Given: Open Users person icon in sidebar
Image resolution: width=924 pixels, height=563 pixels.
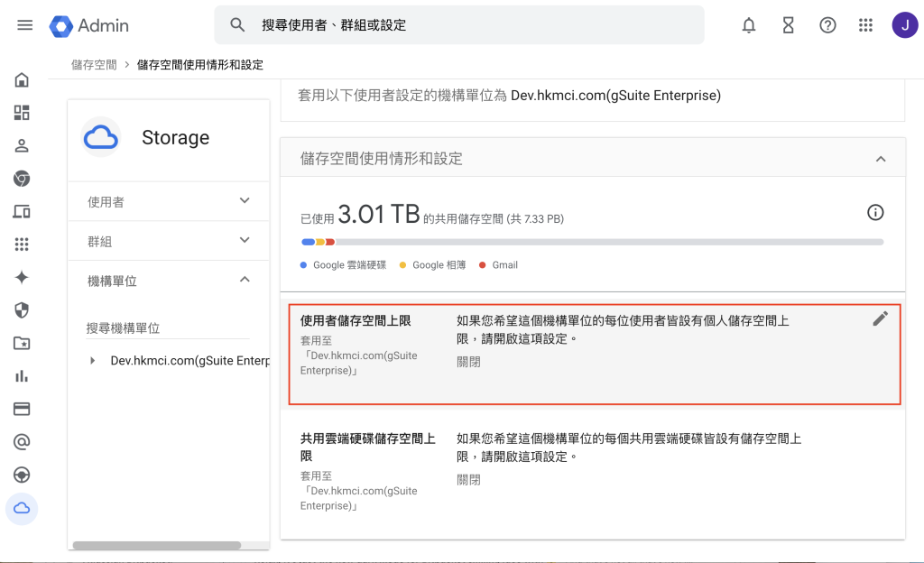Looking at the screenshot, I should tap(22, 145).
